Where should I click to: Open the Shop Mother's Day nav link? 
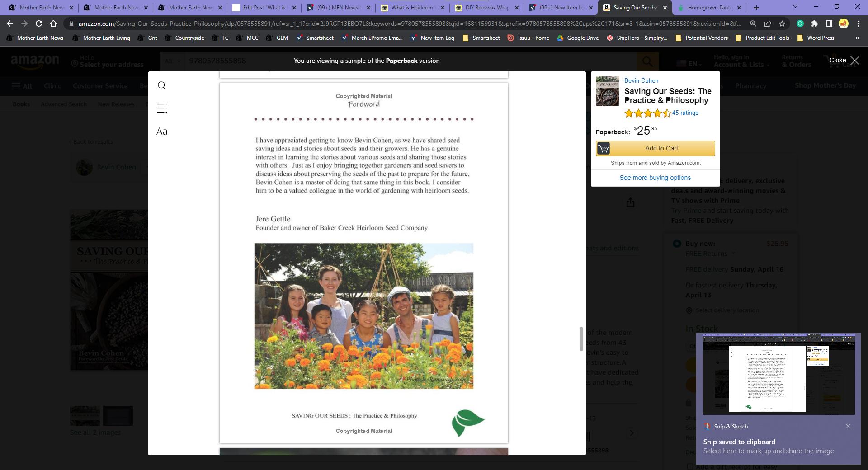click(825, 85)
